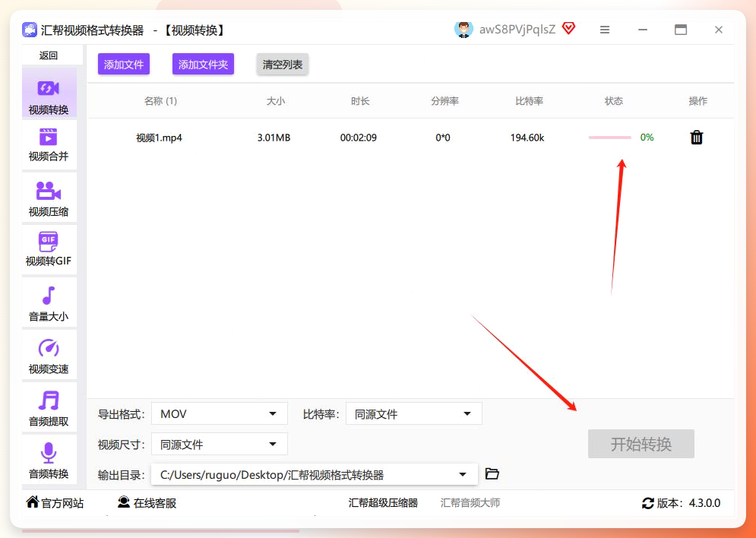Image resolution: width=756 pixels, height=538 pixels.
Task: Click the 194.60k bitrate value
Action: click(x=527, y=138)
